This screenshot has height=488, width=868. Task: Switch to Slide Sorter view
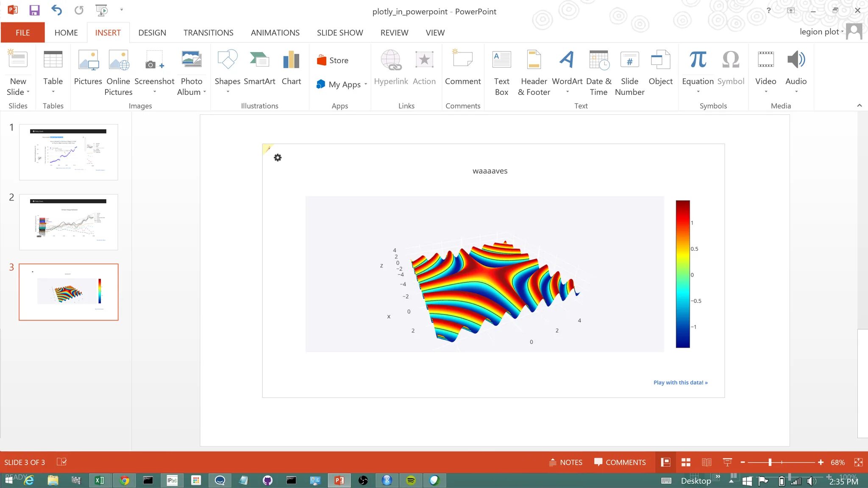click(x=686, y=462)
